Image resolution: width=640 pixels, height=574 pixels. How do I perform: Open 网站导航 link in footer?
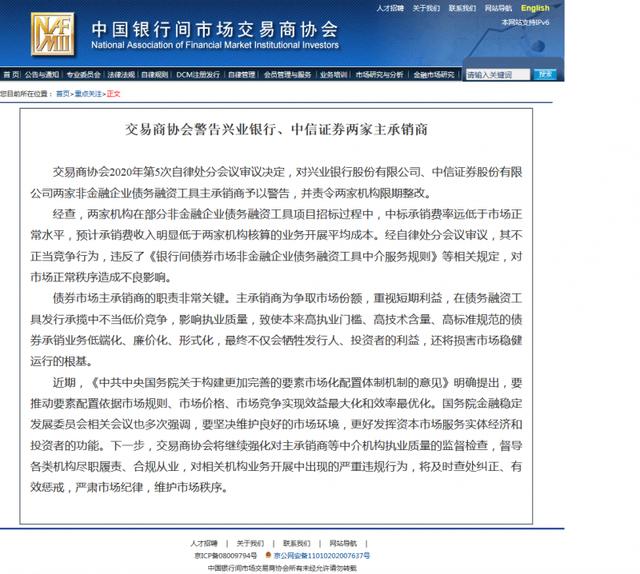click(343, 543)
